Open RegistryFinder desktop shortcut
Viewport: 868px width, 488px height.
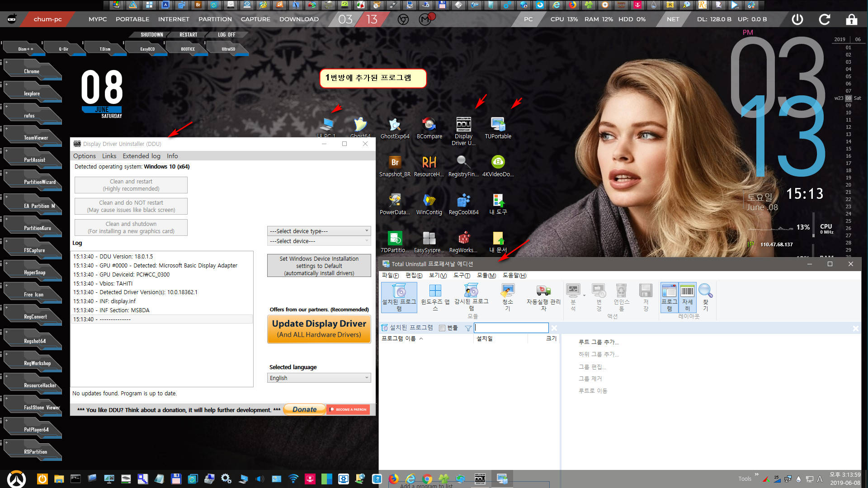(463, 166)
